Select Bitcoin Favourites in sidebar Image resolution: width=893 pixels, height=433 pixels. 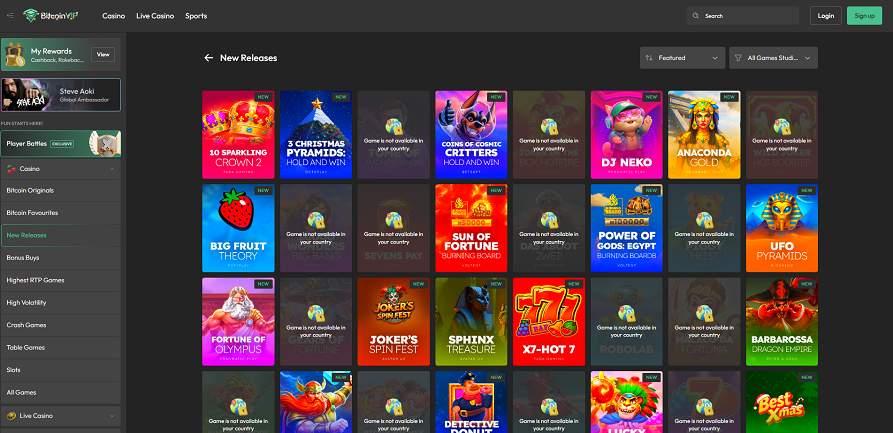coord(60,213)
